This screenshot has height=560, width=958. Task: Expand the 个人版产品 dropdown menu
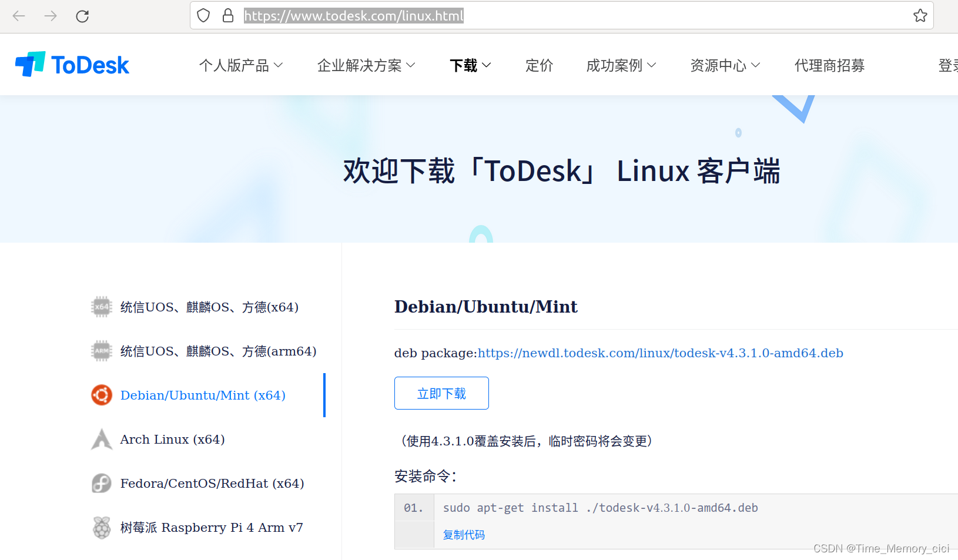coord(241,65)
